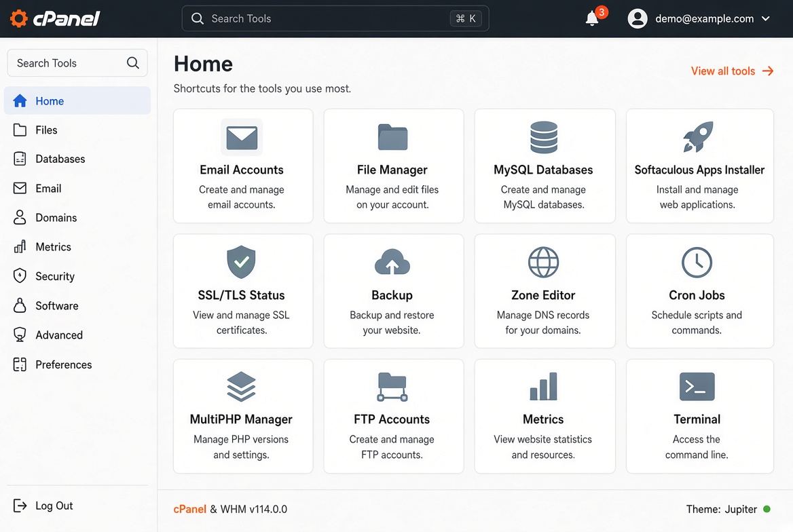Image resolution: width=793 pixels, height=532 pixels.
Task: Click Zone Editor card title
Action: click(543, 295)
